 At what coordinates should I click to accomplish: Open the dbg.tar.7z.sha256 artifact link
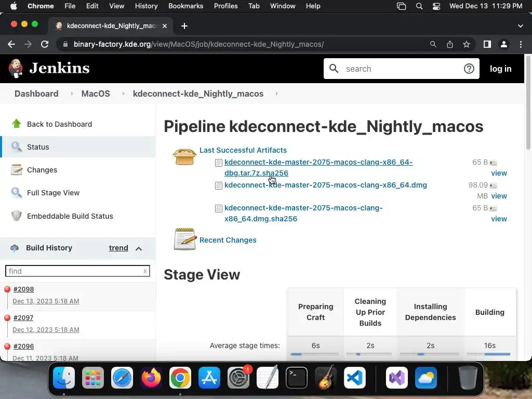tap(318, 168)
